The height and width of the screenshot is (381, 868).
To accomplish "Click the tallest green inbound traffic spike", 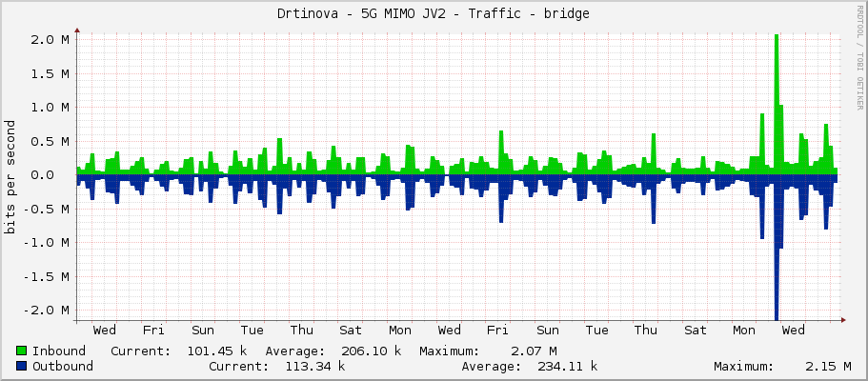I will click(777, 103).
